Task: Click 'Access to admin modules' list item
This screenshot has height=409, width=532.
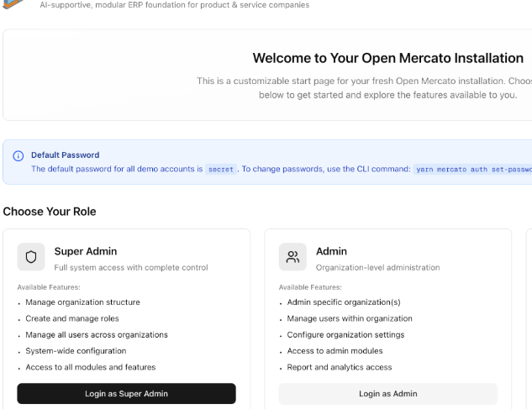Action: tap(334, 351)
